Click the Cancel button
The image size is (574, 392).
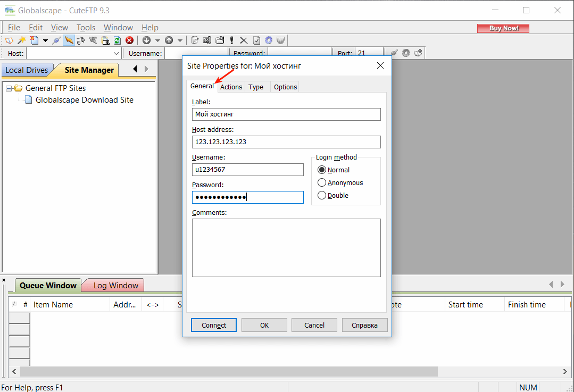pyautogui.click(x=314, y=325)
